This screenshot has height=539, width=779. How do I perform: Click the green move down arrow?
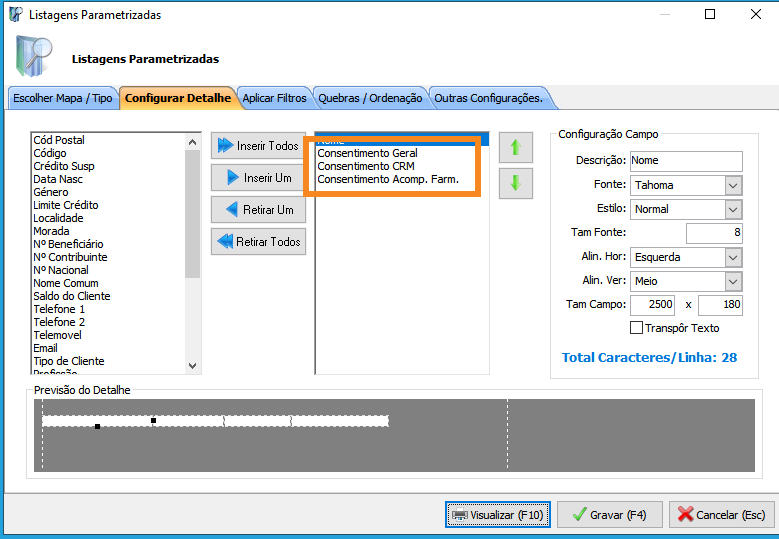[x=516, y=184]
